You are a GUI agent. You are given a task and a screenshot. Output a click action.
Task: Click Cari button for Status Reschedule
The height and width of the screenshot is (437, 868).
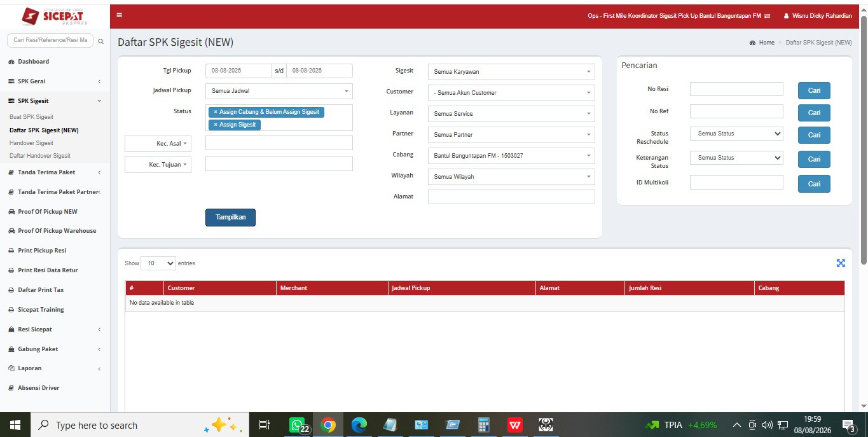[814, 135]
